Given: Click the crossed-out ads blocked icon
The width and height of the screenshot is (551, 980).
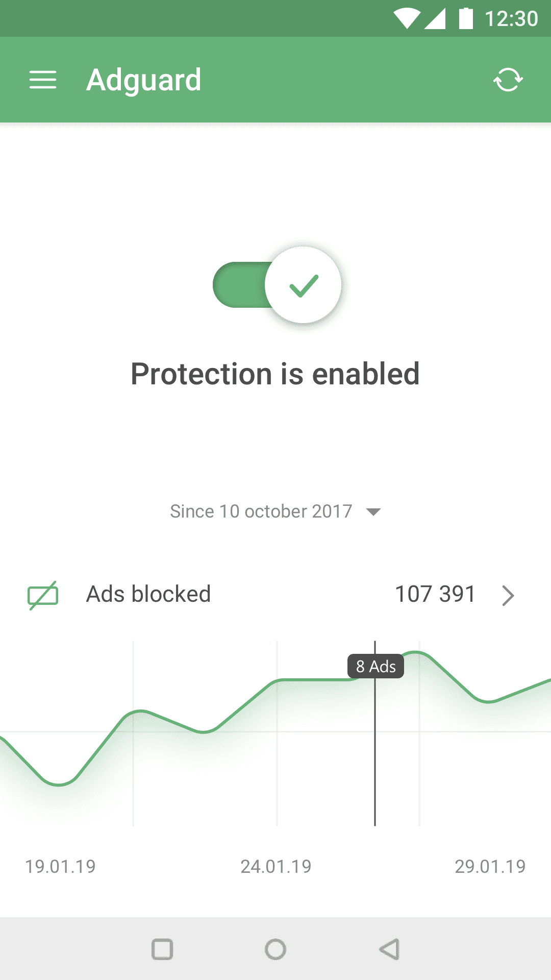Looking at the screenshot, I should pos(43,595).
